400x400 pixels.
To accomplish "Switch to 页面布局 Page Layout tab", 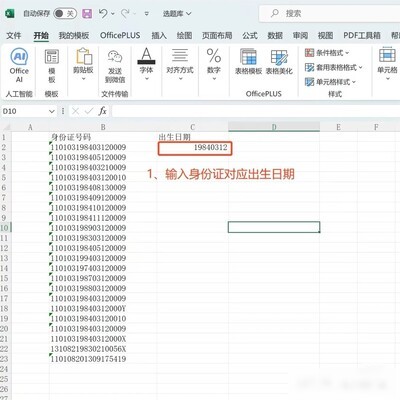I will (x=217, y=35).
